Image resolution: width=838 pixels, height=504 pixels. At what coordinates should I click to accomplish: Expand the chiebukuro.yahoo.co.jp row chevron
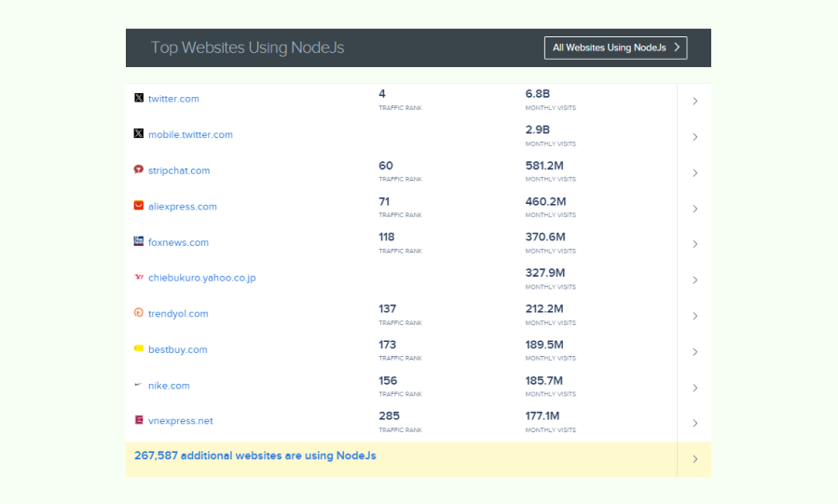click(x=694, y=279)
